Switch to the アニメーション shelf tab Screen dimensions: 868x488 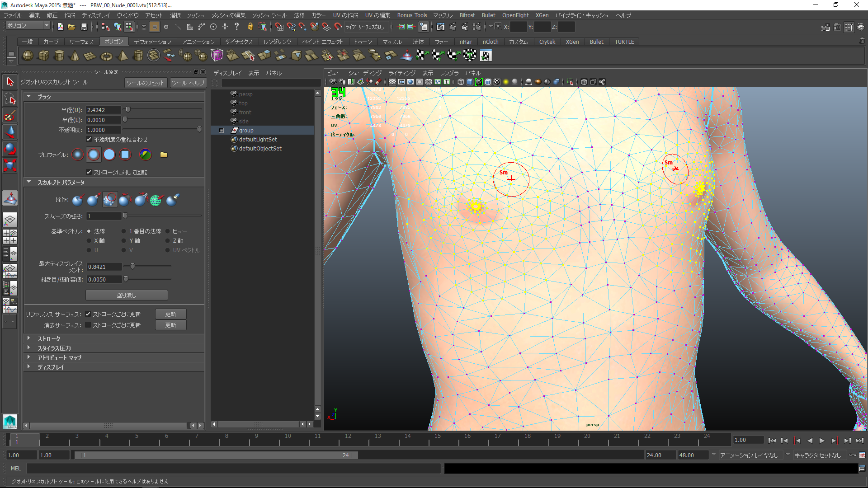[198, 42]
